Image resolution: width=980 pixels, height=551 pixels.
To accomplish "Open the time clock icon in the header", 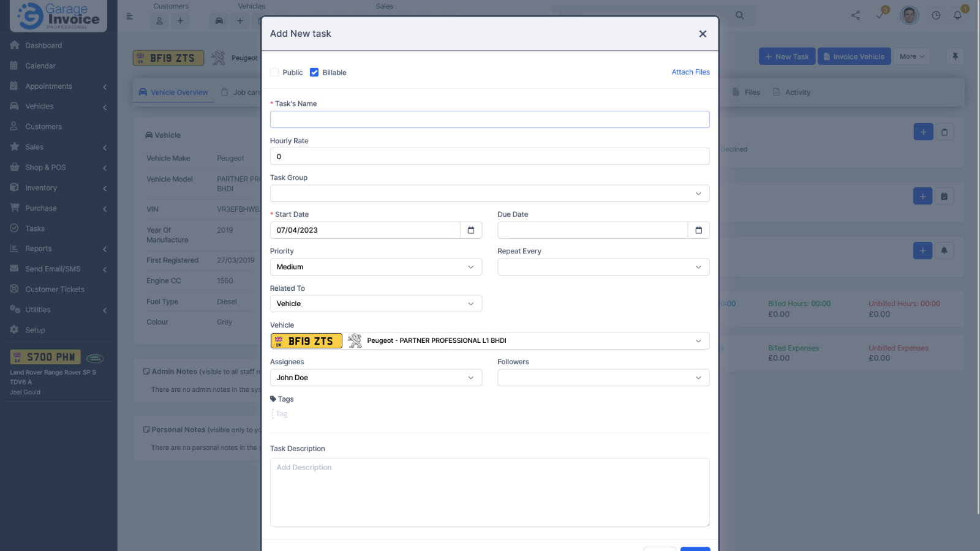I will click(x=936, y=15).
